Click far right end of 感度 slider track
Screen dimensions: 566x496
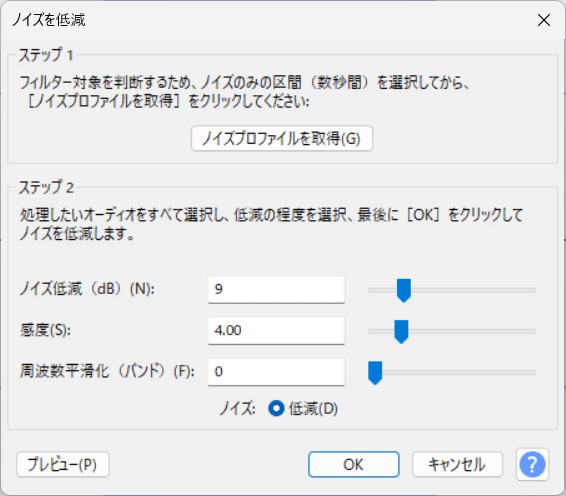point(533,331)
